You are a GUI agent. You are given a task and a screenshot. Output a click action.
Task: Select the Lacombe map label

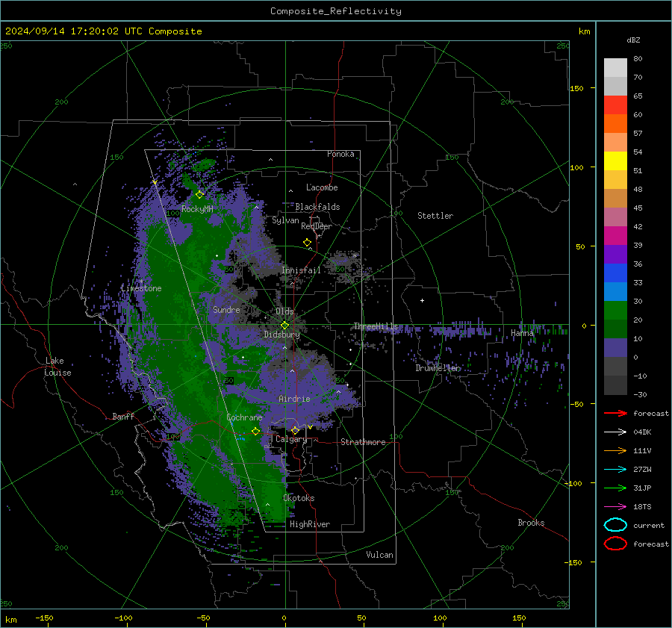coord(322,187)
